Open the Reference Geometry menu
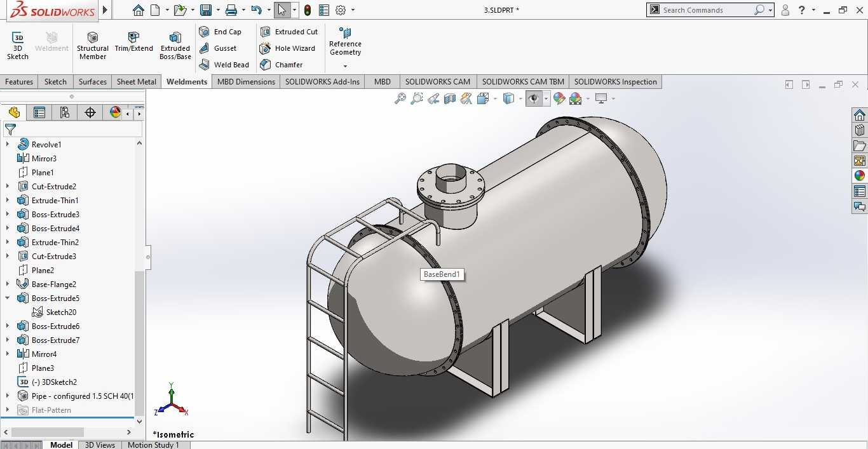The width and height of the screenshot is (868, 449). 345,48
